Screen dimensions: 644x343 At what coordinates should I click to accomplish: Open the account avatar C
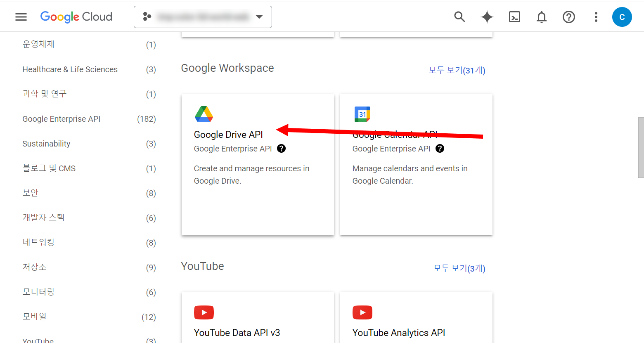click(x=622, y=17)
